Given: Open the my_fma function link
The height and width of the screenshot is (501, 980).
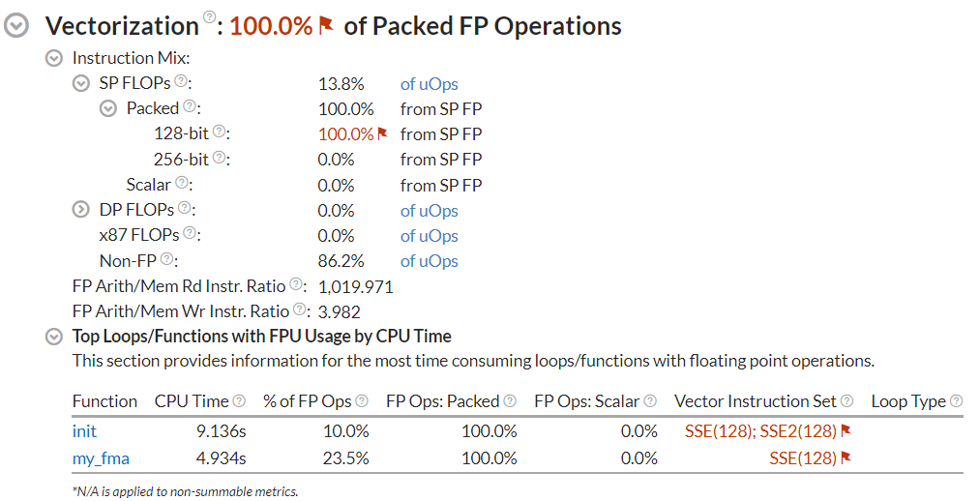Looking at the screenshot, I should 101,458.
